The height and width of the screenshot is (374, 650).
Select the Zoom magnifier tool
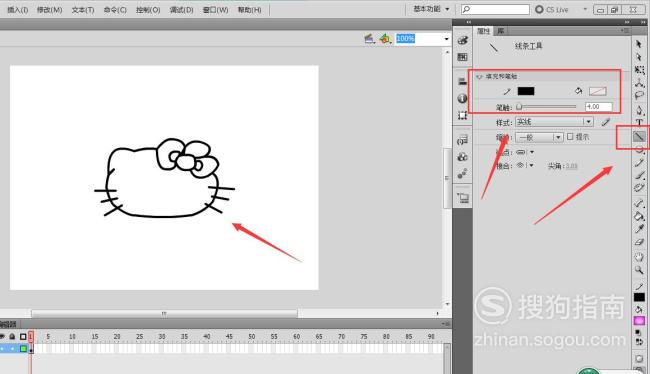(x=639, y=270)
